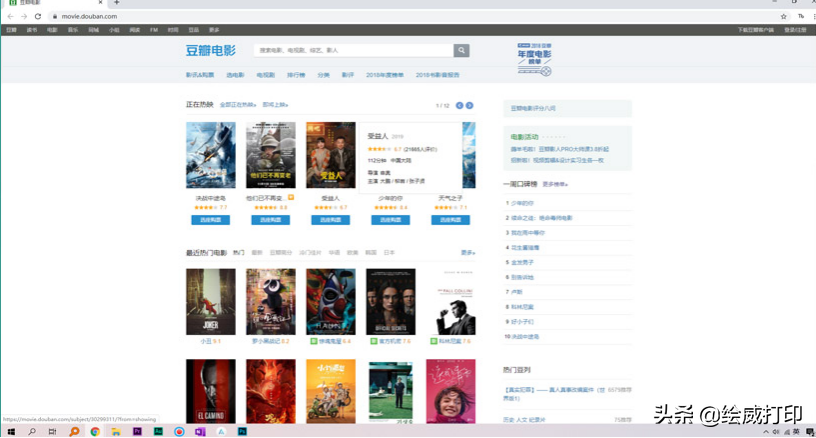Click the orange trailer icon beside 他们已不再变老
816x438 pixels.
pos(291,198)
